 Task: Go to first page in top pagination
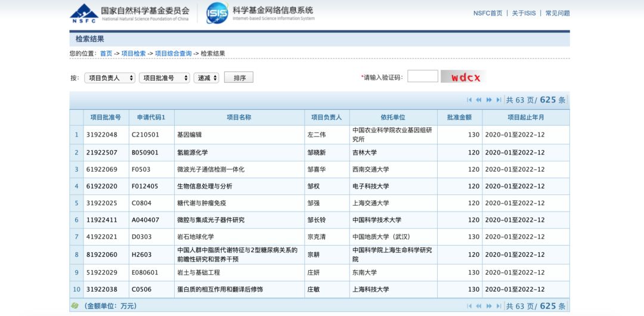(469, 100)
